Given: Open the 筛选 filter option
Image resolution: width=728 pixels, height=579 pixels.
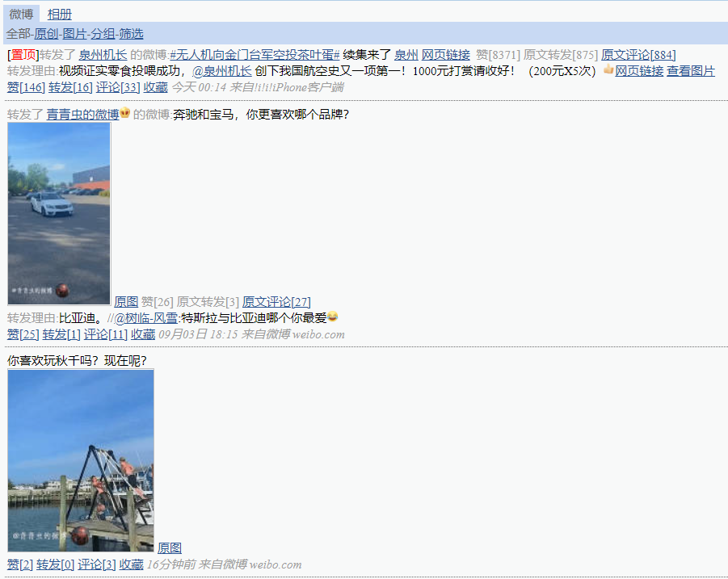Looking at the screenshot, I should 131,34.
